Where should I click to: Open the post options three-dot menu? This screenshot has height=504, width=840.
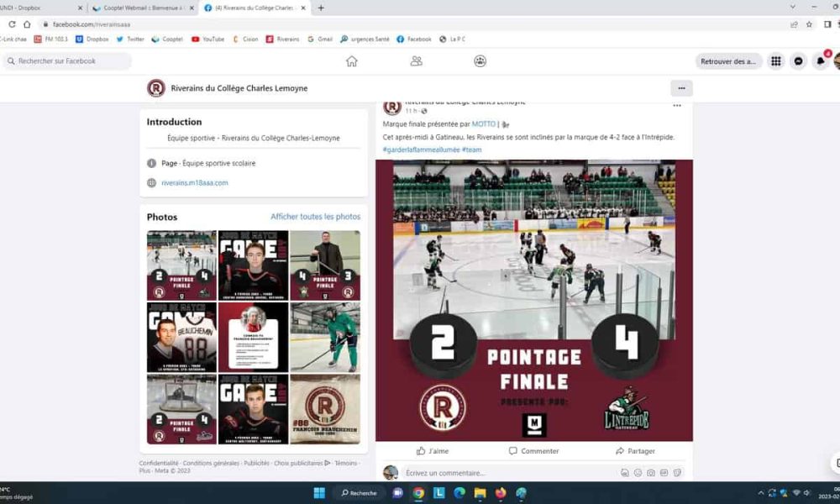677,106
